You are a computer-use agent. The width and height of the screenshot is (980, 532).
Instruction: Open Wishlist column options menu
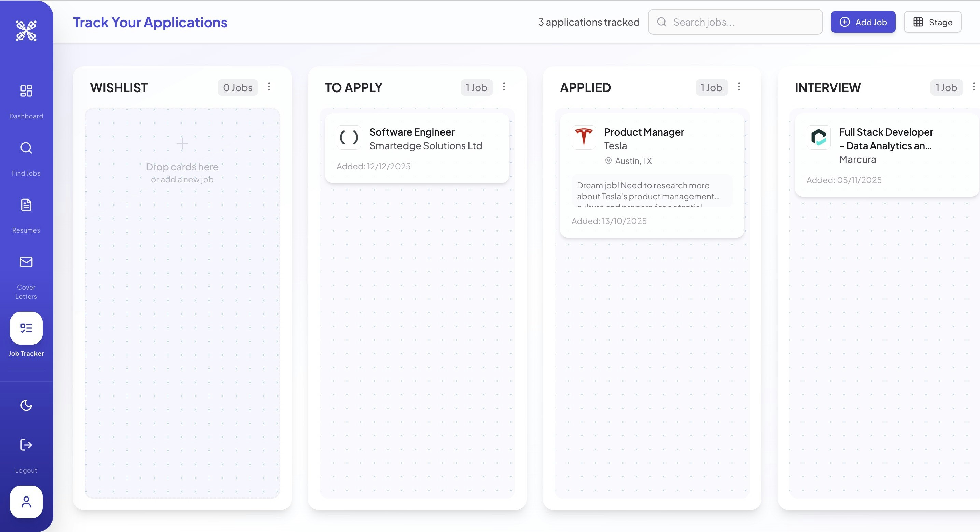click(269, 87)
